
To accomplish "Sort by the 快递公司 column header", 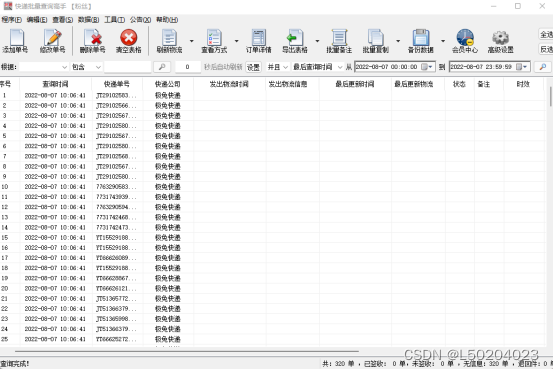I will click(x=168, y=84).
